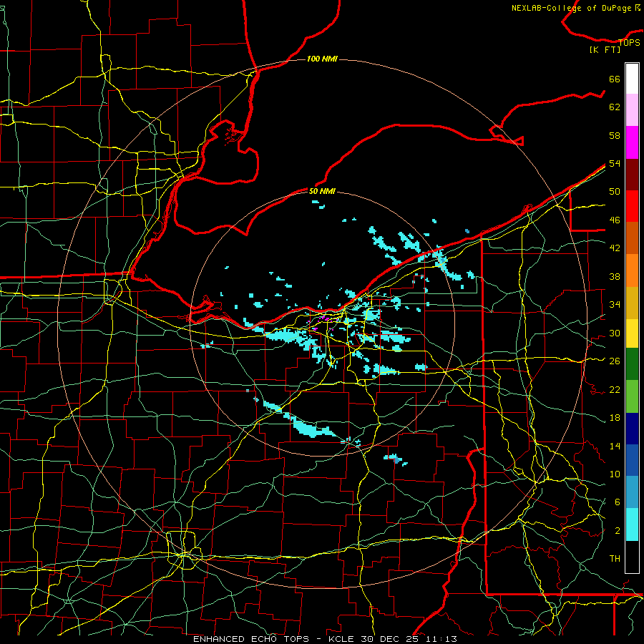Click the legend value 22
The height and width of the screenshot is (644, 644).
[x=615, y=389]
